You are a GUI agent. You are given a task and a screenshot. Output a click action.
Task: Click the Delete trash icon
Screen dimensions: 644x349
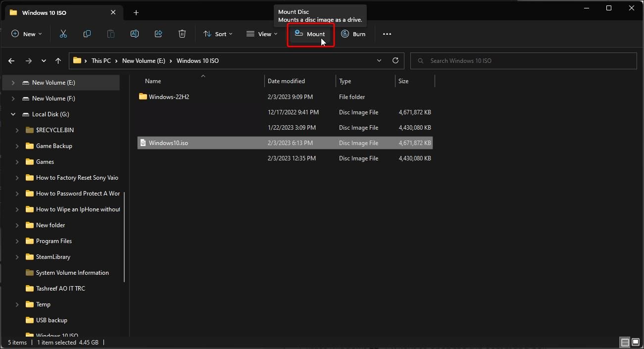click(x=182, y=34)
